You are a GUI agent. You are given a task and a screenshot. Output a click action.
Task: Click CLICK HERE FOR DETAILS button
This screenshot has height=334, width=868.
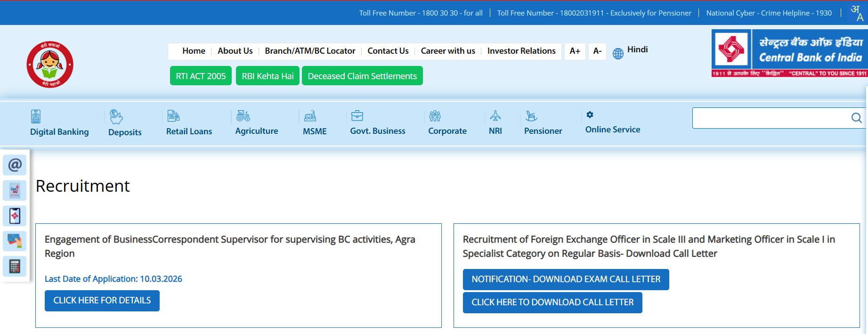coord(102,301)
